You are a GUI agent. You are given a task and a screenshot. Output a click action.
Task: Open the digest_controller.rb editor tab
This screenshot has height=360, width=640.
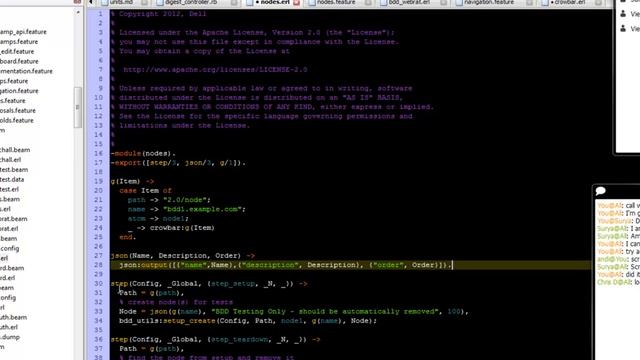pyautogui.click(x=191, y=2)
